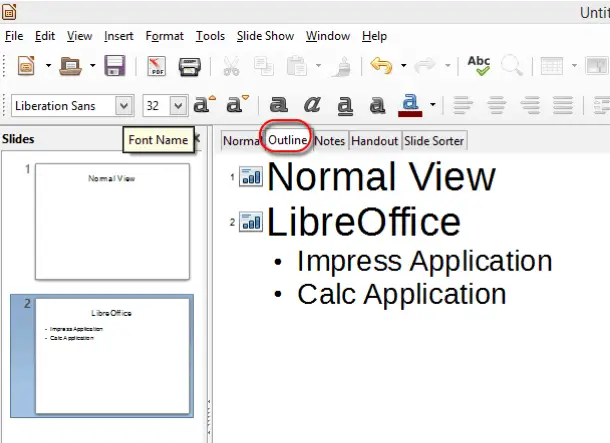The height and width of the screenshot is (443, 610).
Task: Click the slide icon beside Normal View
Action: click(251, 176)
